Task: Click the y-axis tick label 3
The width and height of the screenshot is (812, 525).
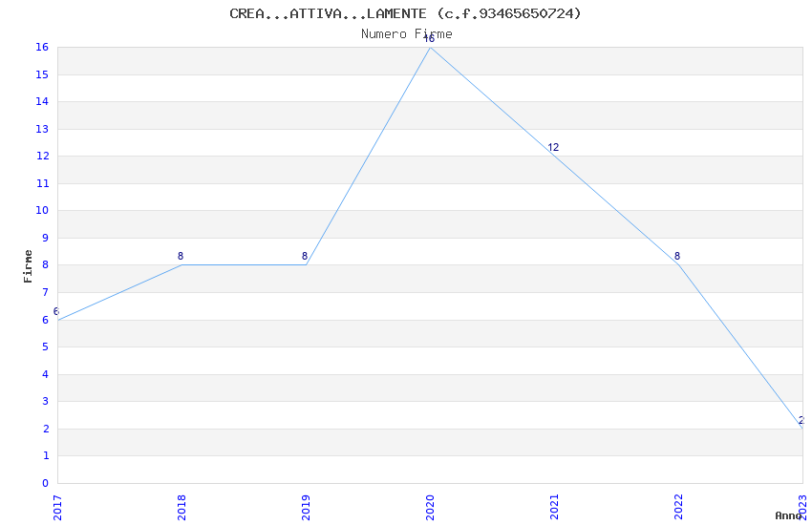Action: (46, 401)
